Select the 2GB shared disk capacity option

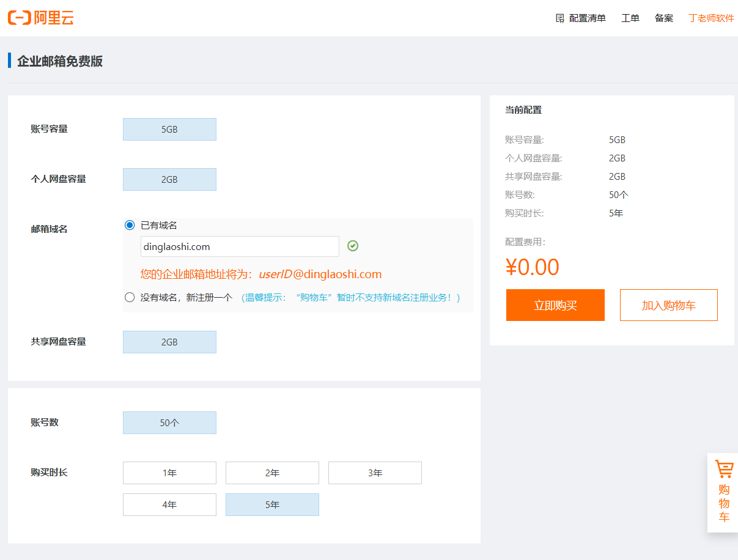(169, 342)
